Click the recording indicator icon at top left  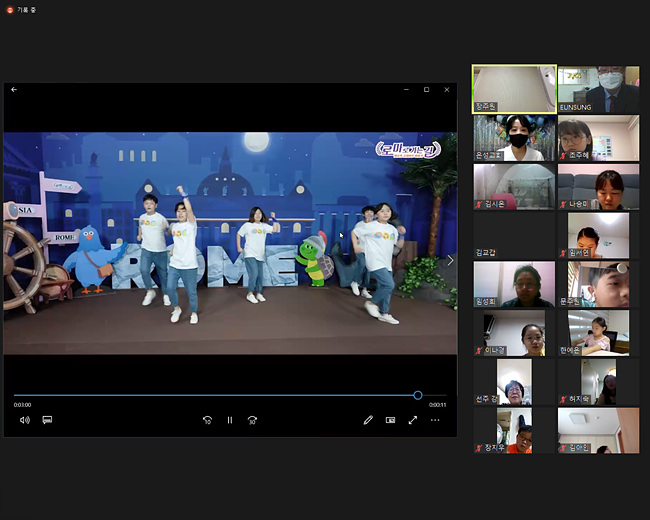coord(10,10)
